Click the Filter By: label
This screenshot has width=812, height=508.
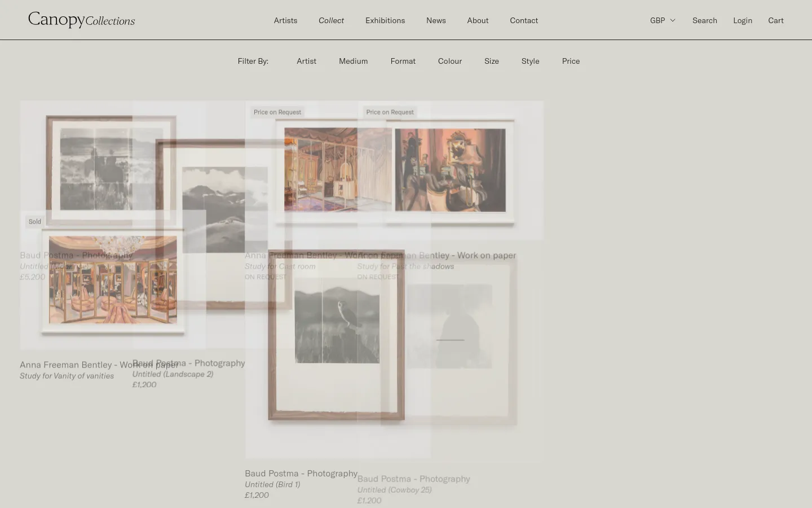coord(253,61)
